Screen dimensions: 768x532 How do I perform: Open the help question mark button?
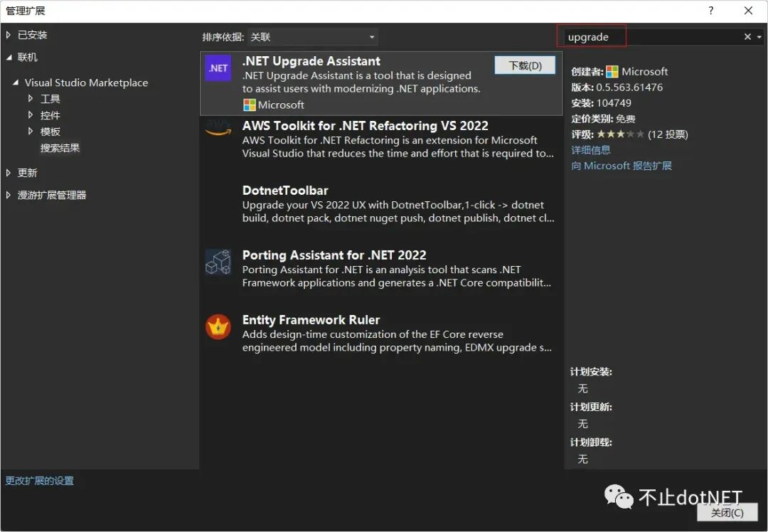[x=710, y=10]
